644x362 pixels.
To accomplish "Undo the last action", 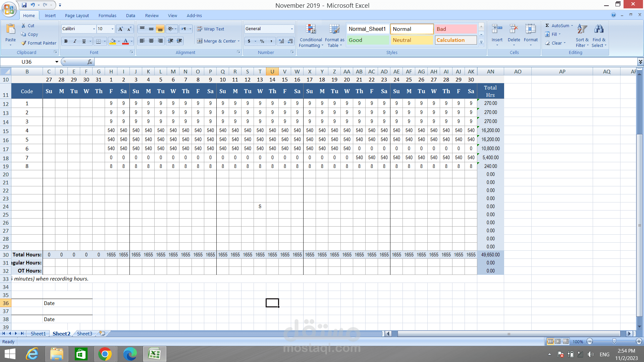I will [x=33, y=5].
